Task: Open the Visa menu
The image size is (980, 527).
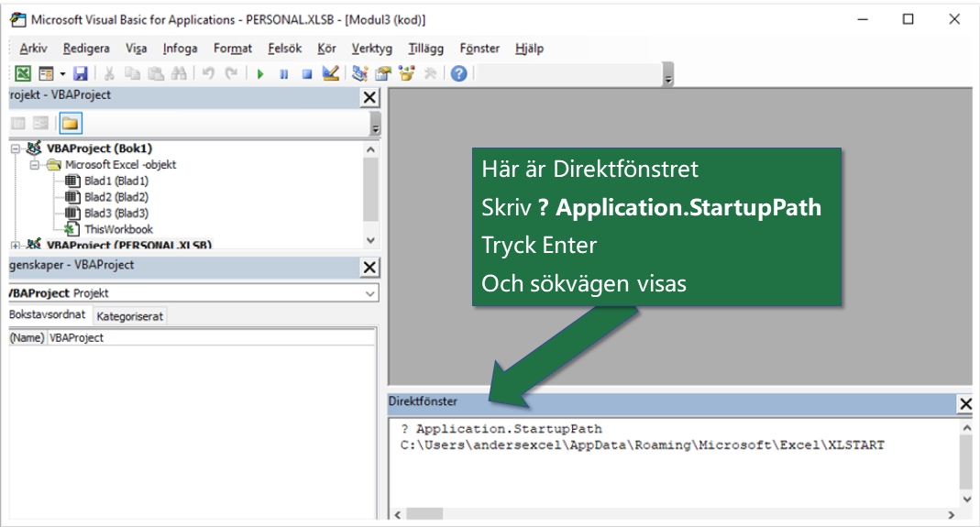Action: (x=137, y=49)
